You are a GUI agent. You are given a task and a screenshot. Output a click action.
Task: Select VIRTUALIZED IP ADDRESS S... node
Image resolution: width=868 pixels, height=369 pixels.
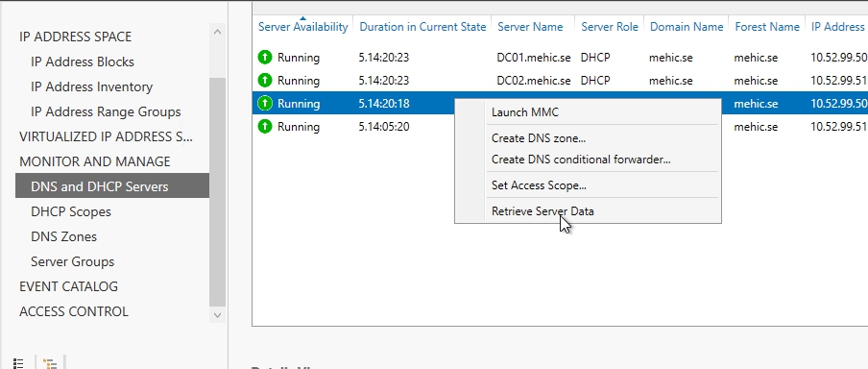pos(106,136)
